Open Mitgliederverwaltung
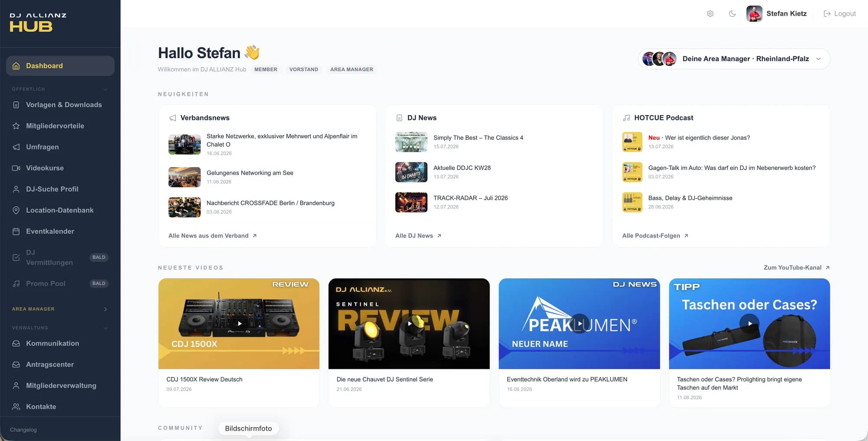The height and width of the screenshot is (441, 868). click(61, 385)
